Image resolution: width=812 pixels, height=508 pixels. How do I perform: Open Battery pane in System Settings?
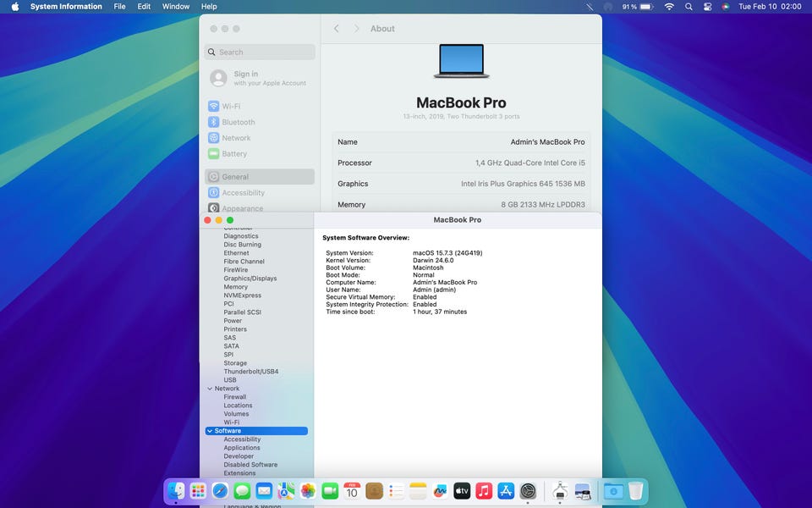(260, 153)
